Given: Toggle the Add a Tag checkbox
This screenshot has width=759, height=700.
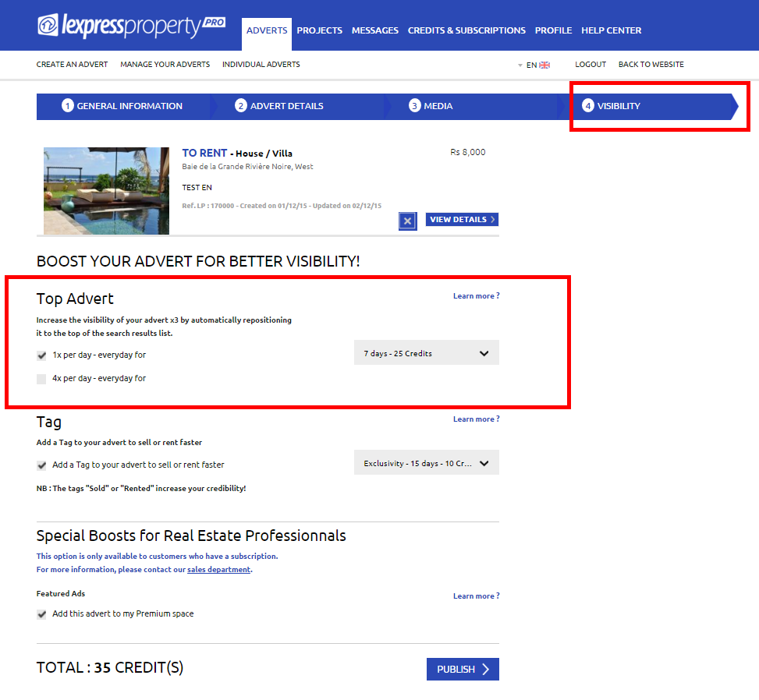Looking at the screenshot, I should pyautogui.click(x=41, y=465).
